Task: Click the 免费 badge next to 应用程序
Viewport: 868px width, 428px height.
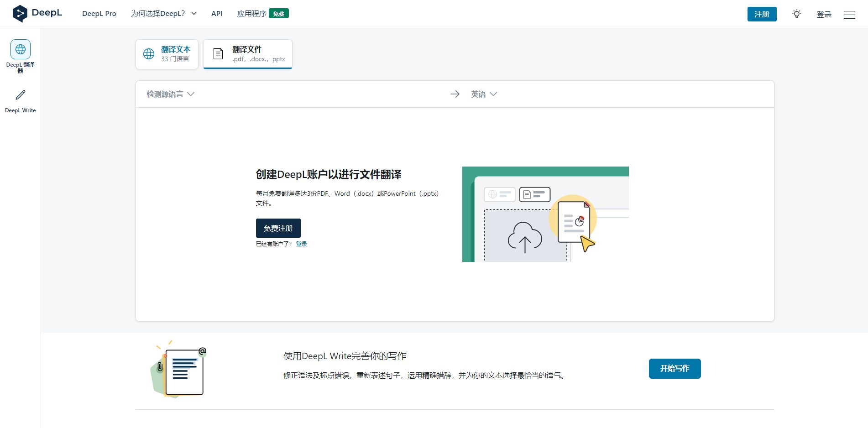Action: point(279,14)
